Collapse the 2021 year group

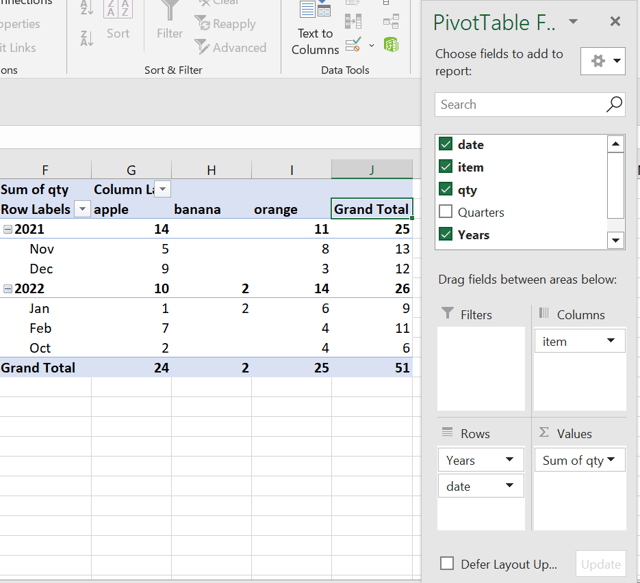coord(7,229)
